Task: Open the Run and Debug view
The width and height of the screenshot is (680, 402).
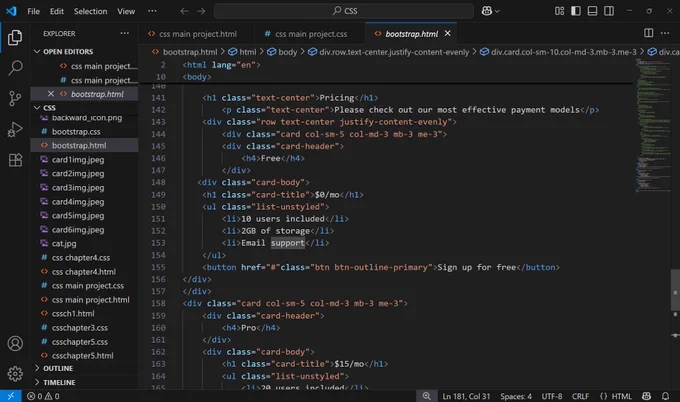Action: pyautogui.click(x=15, y=129)
